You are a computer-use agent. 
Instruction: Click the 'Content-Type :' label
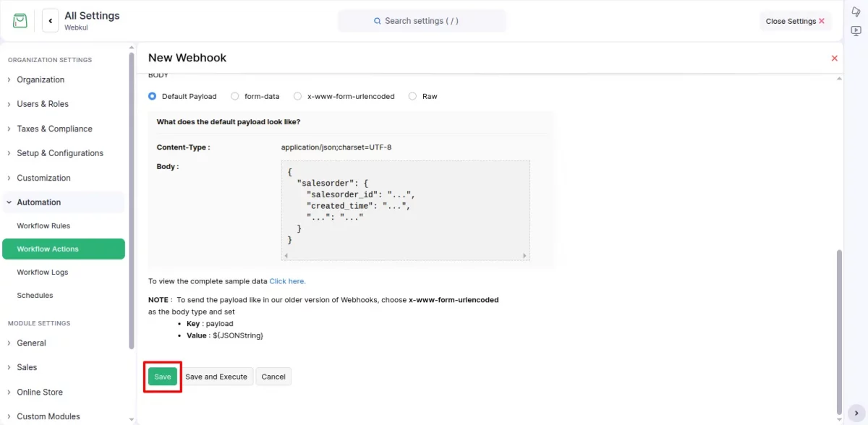tap(184, 147)
